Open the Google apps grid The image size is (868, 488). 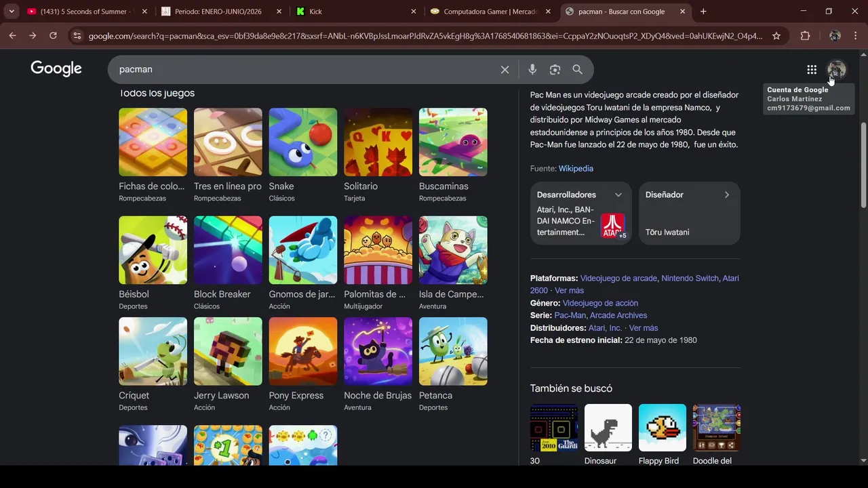tap(812, 69)
